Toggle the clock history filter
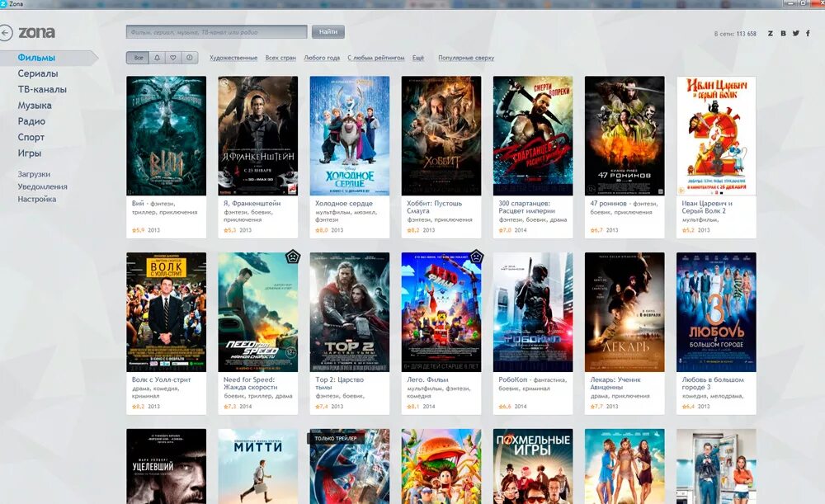 click(x=190, y=58)
